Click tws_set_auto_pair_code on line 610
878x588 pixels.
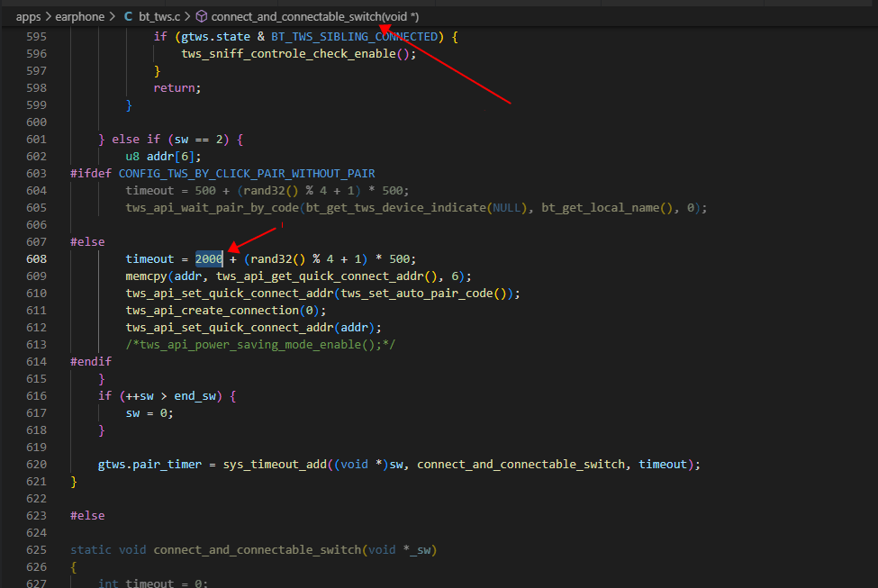coord(417,294)
